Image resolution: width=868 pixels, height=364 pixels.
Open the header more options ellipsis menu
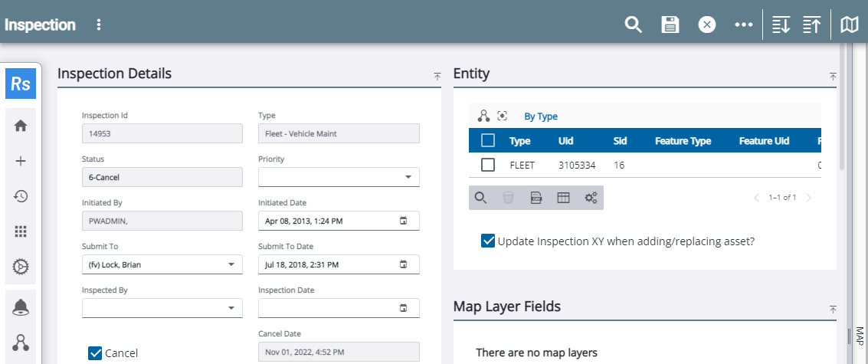point(743,25)
